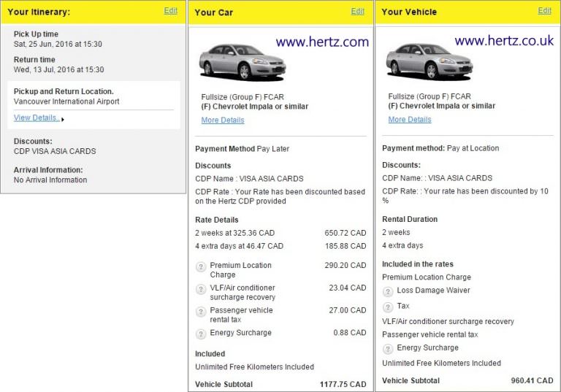Edit the Your Itinerary section
The image size is (561, 392).
[170, 11]
